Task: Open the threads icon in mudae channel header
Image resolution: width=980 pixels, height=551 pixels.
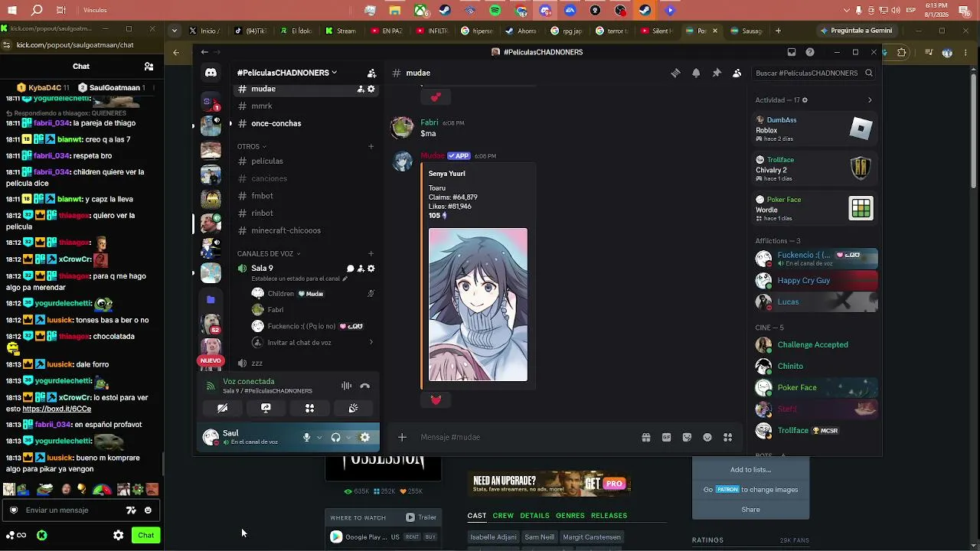Action: [x=675, y=73]
